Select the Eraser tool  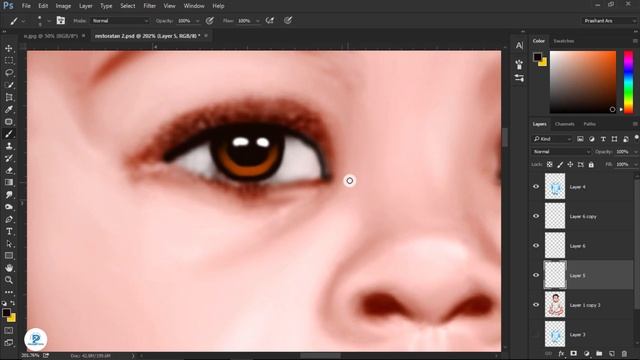pos(9,171)
